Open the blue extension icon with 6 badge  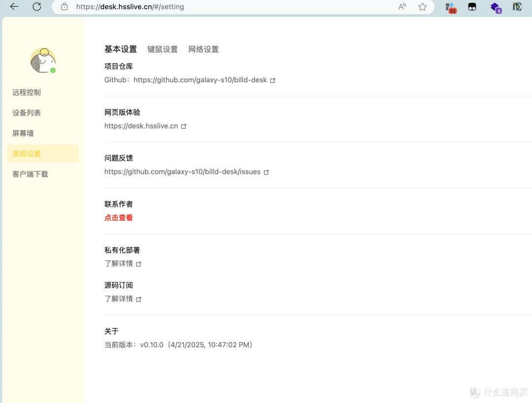pyautogui.click(x=496, y=7)
